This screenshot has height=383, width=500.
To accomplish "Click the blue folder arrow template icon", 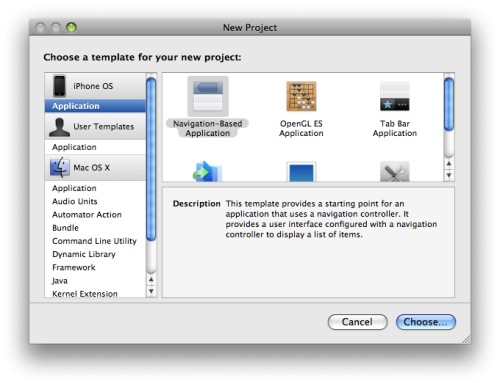I will (207, 172).
